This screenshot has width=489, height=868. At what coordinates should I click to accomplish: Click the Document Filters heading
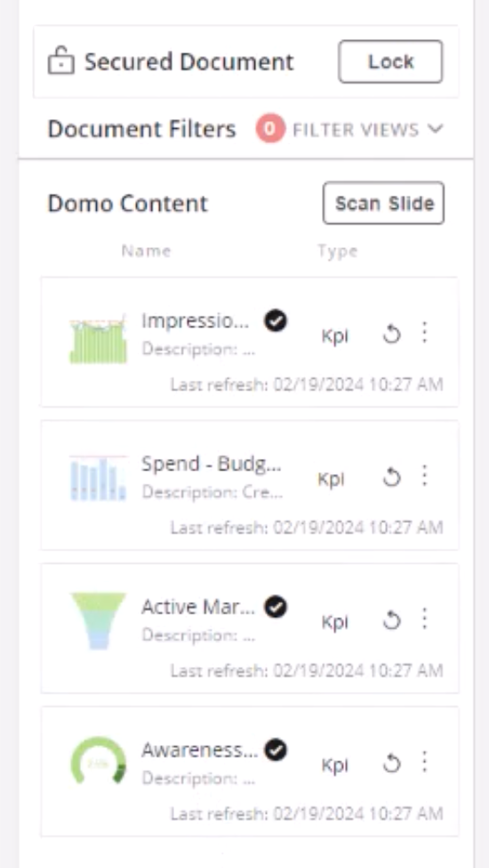141,129
